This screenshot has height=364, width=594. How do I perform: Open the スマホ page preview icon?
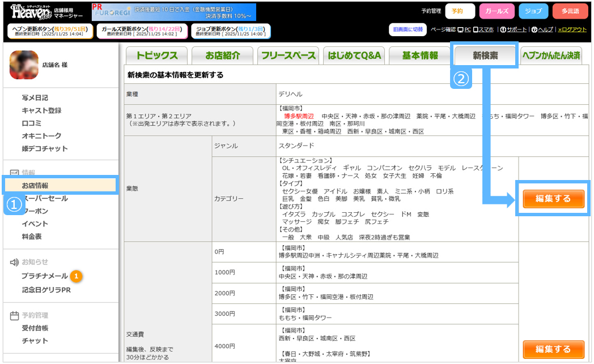(482, 29)
